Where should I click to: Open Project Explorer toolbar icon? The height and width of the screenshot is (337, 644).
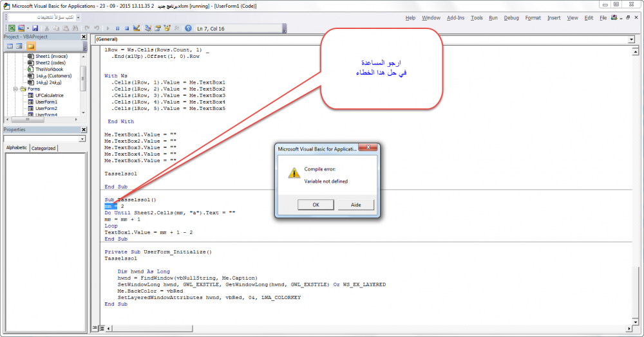click(x=148, y=28)
